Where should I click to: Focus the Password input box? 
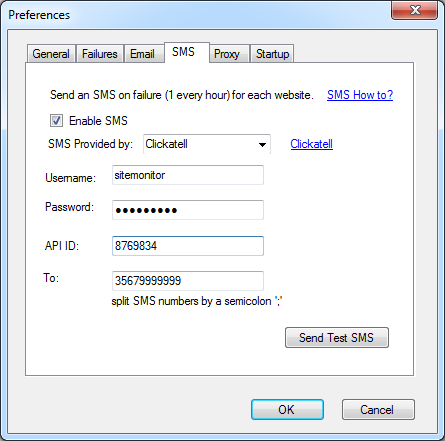click(188, 210)
